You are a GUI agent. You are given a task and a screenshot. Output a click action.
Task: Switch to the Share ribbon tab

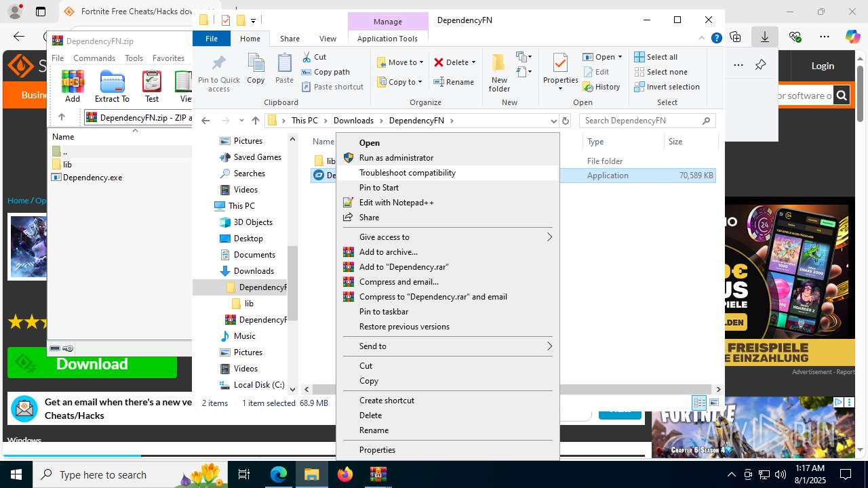click(x=290, y=39)
